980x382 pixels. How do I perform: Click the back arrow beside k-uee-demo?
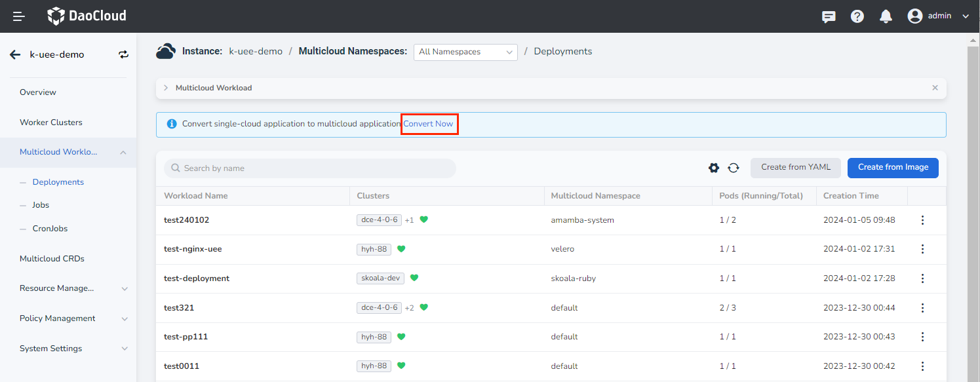[x=15, y=54]
